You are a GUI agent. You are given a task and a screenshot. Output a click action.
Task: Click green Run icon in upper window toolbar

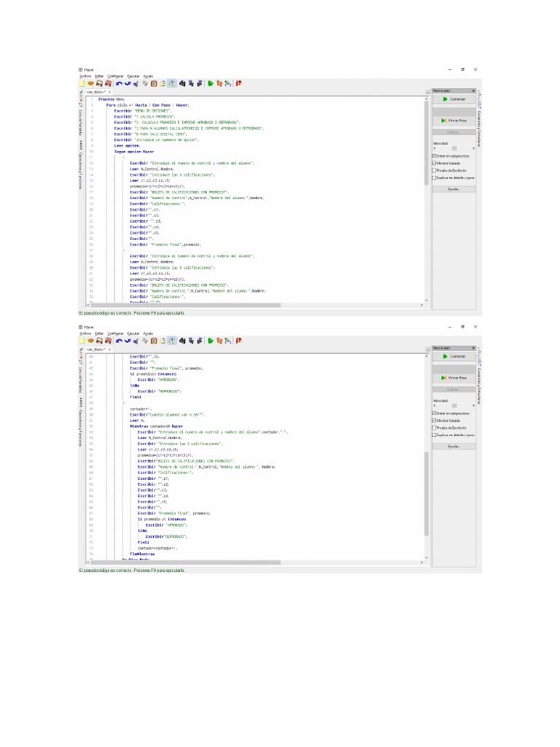[x=211, y=84]
